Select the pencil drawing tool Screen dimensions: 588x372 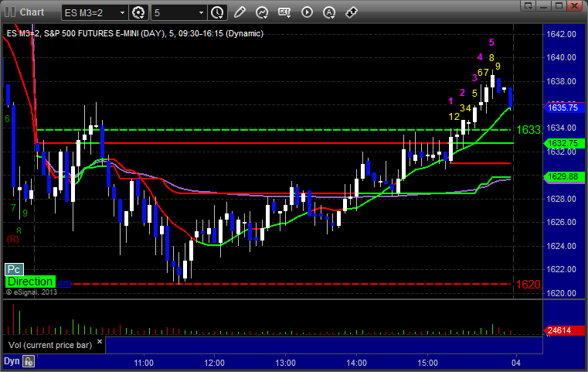click(x=240, y=12)
